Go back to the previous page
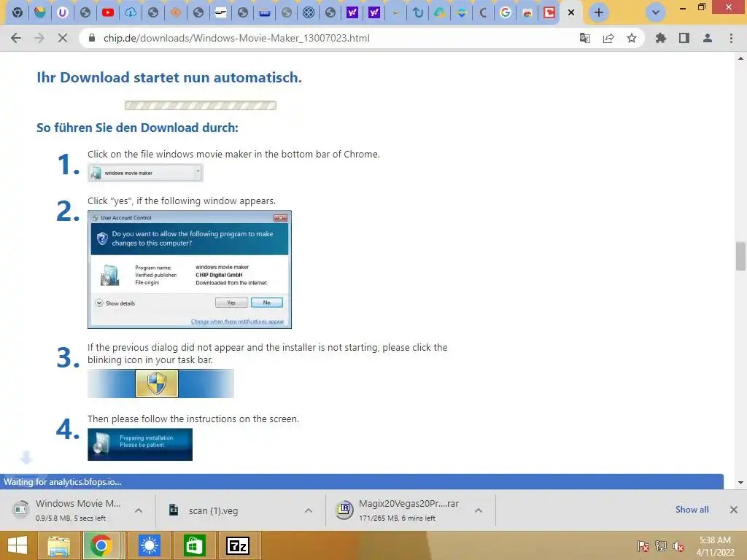The image size is (747, 560). click(16, 38)
